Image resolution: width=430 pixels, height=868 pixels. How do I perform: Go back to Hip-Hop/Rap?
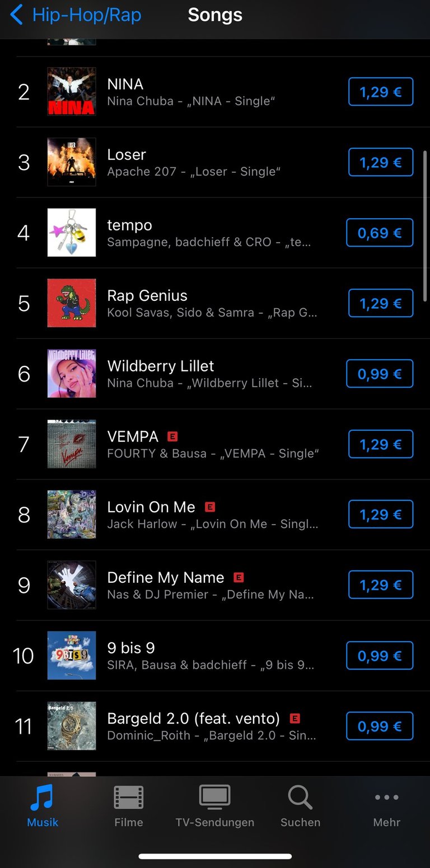point(76,15)
